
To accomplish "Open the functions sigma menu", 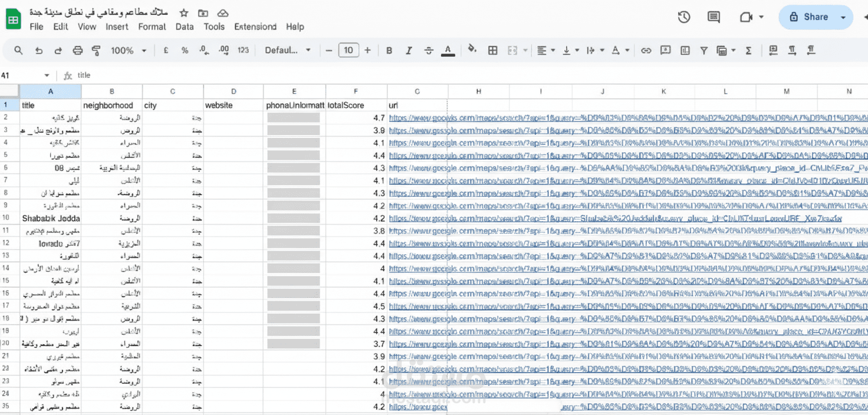I will click(x=748, y=51).
